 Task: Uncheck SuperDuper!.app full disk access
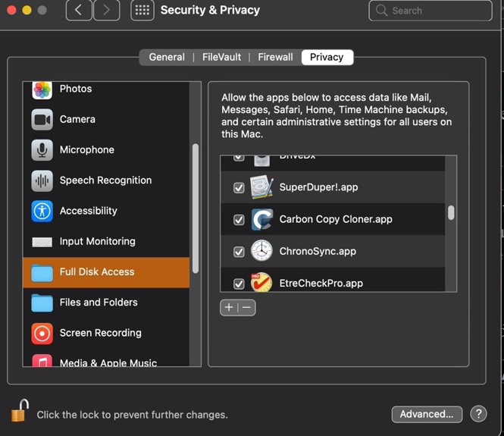click(239, 188)
